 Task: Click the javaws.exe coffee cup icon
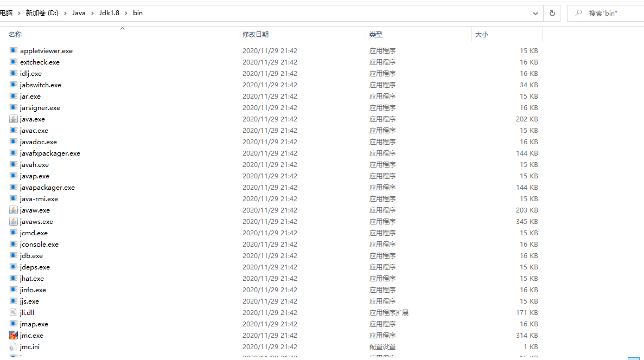tap(13, 221)
